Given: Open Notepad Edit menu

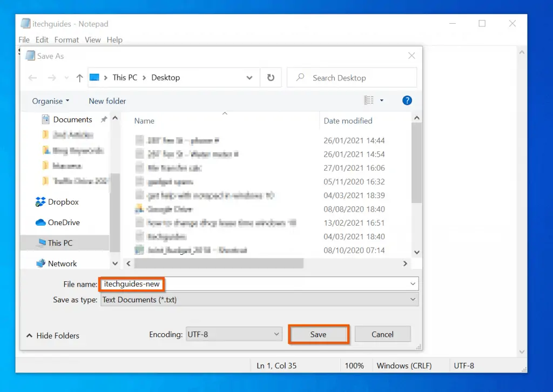Looking at the screenshot, I should click(x=42, y=40).
